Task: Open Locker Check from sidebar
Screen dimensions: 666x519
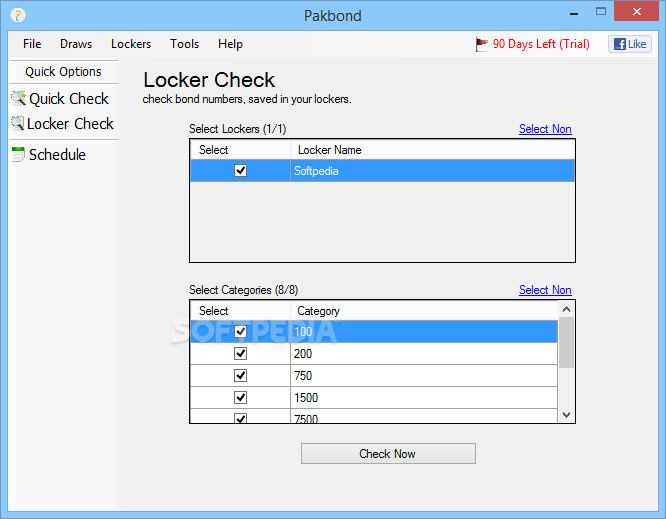Action: click(70, 124)
